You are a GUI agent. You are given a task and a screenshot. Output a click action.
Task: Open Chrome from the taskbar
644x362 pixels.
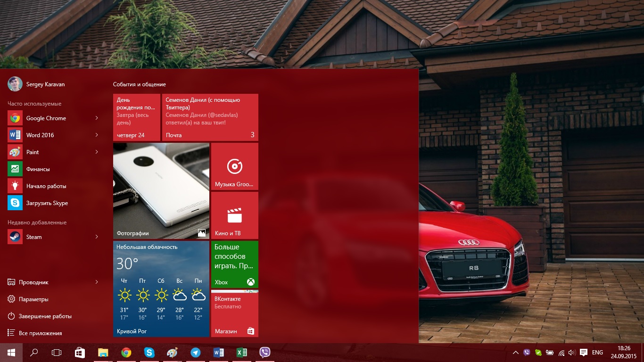tap(126, 353)
